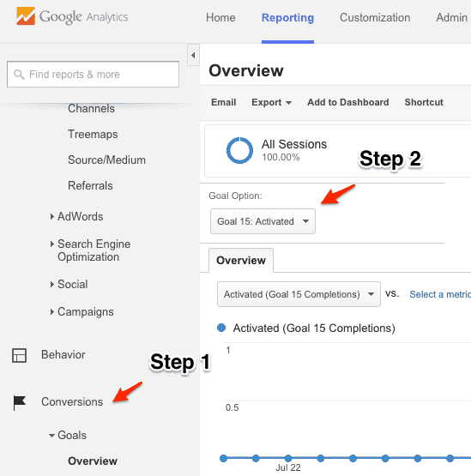The height and width of the screenshot is (476, 471).
Task: Go to the Admin tab
Action: (451, 18)
